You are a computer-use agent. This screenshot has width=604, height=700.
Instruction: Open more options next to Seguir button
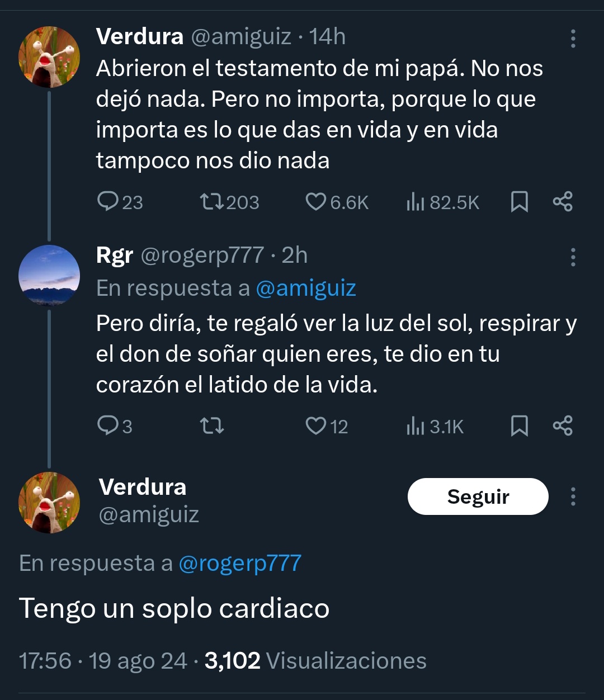tap(573, 496)
